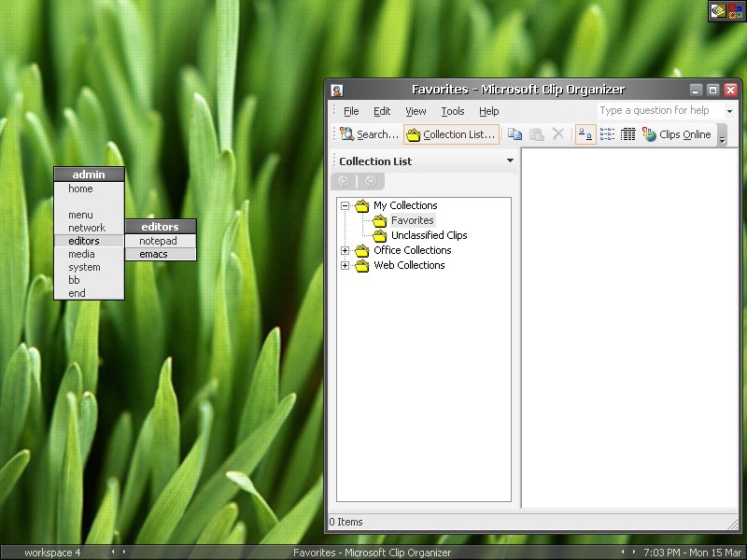This screenshot has height=560, width=747.
Task: Expand the Web Collections node
Action: pyautogui.click(x=345, y=265)
